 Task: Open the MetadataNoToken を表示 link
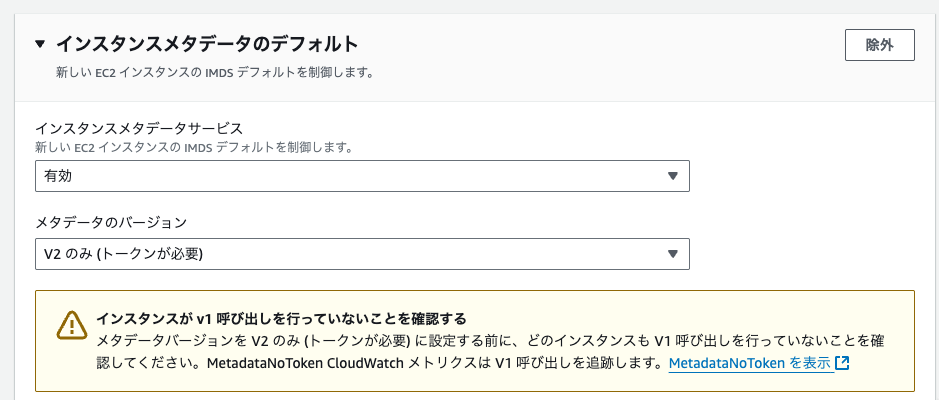tap(749, 363)
